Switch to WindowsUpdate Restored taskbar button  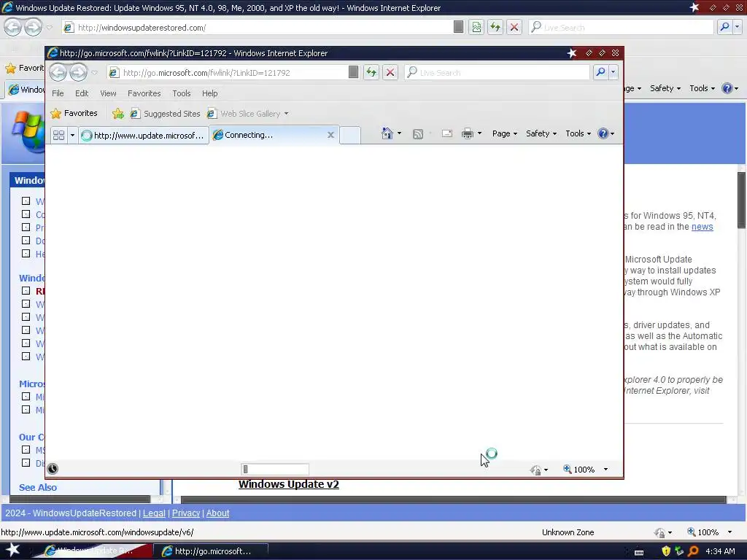point(93,551)
